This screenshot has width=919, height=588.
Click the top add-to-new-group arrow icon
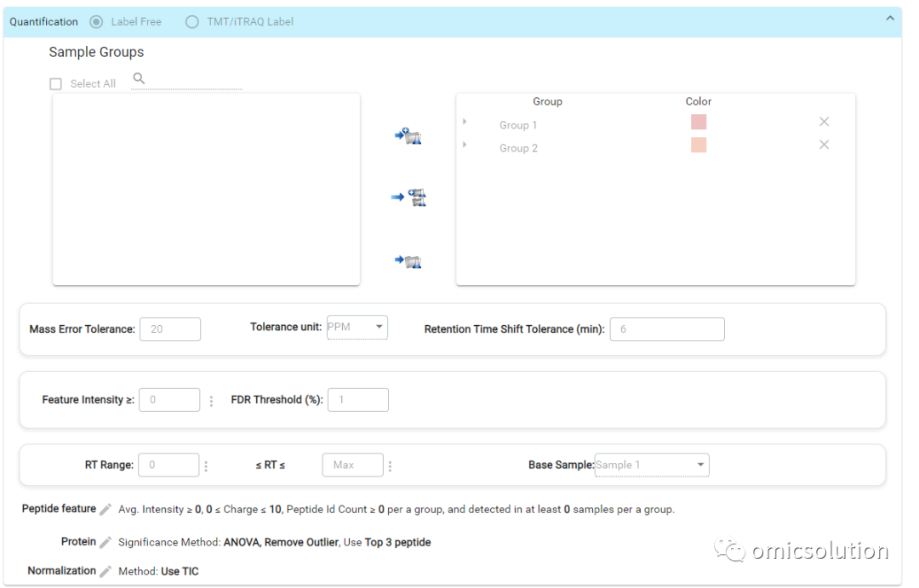coord(408,136)
